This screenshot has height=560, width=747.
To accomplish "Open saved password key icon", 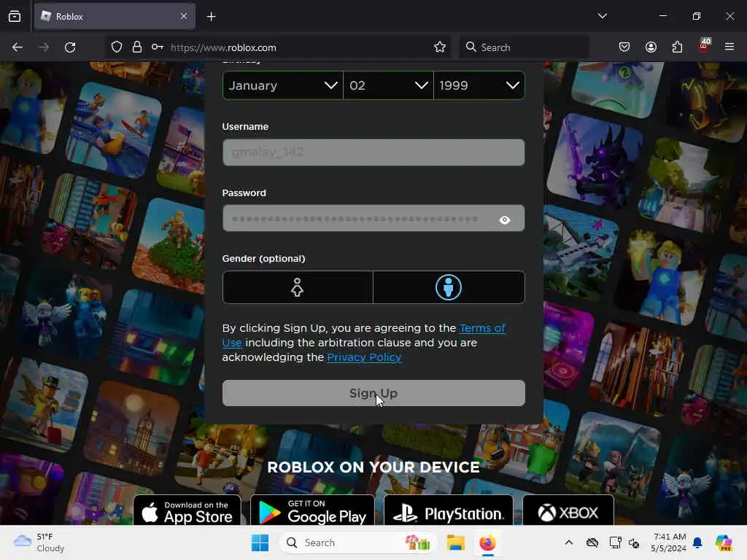I will (158, 47).
